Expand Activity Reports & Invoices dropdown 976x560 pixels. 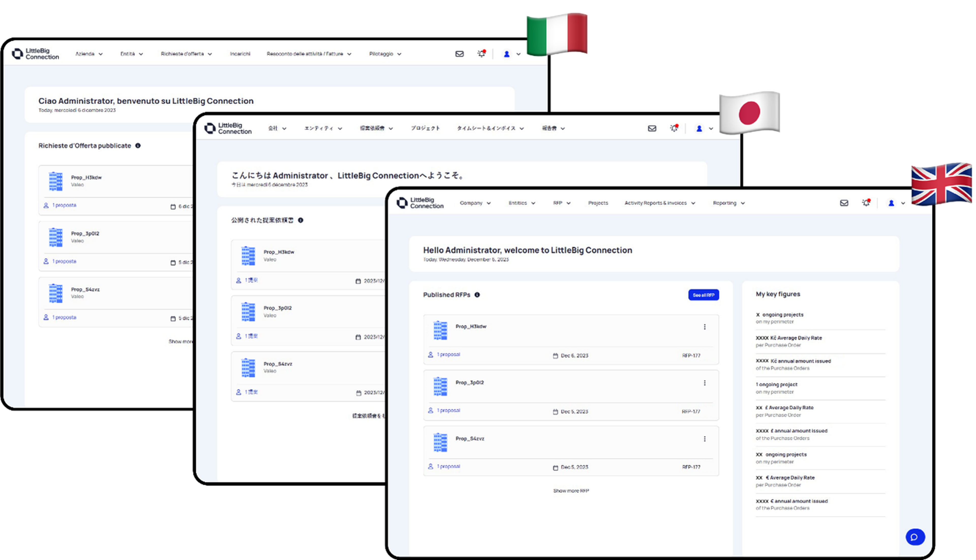pyautogui.click(x=660, y=203)
